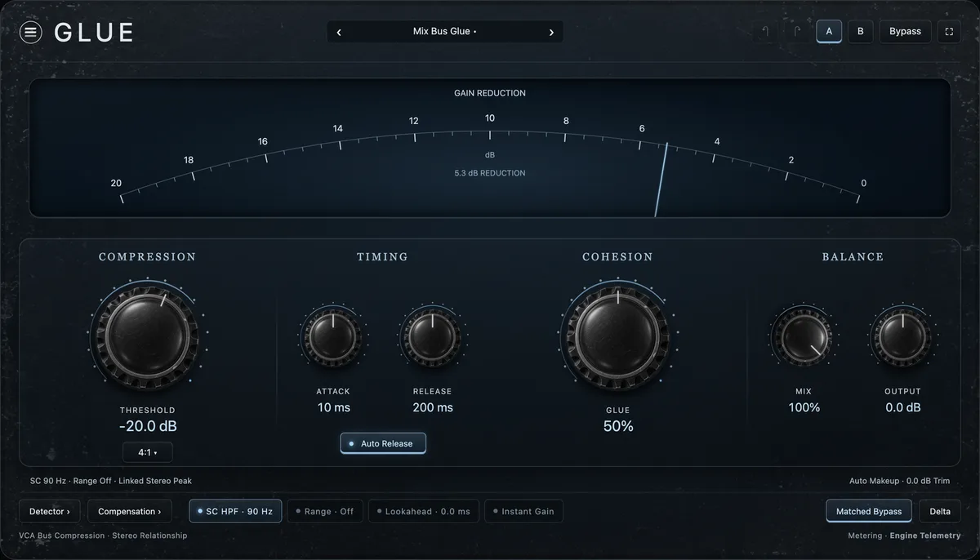This screenshot has width=980, height=560.
Task: Click the Release knob
Action: tap(432, 336)
